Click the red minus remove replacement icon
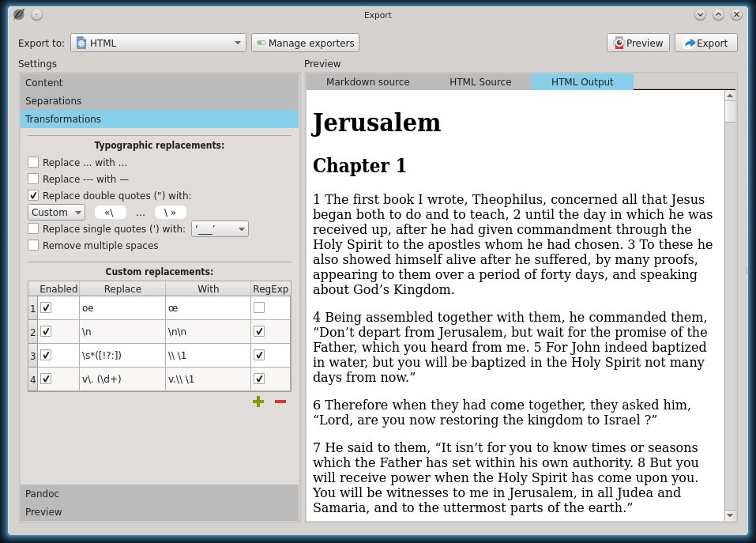Screen dimensions: 756x543 click(280, 402)
